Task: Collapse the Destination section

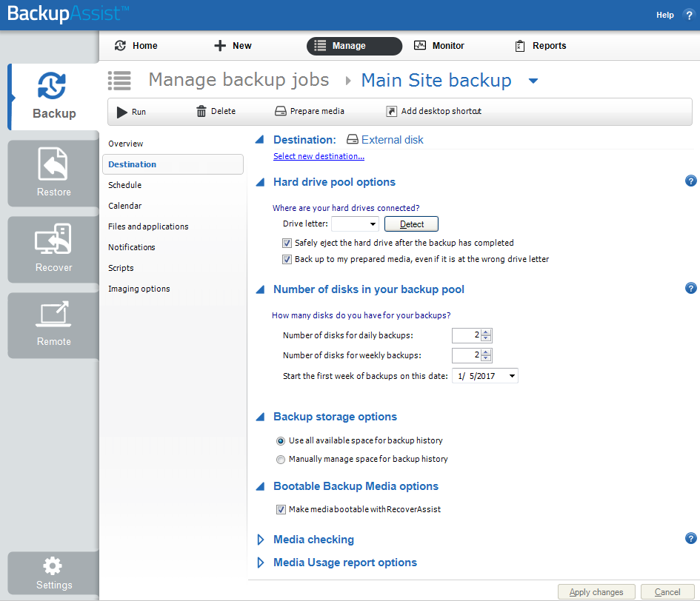Action: coord(260,140)
